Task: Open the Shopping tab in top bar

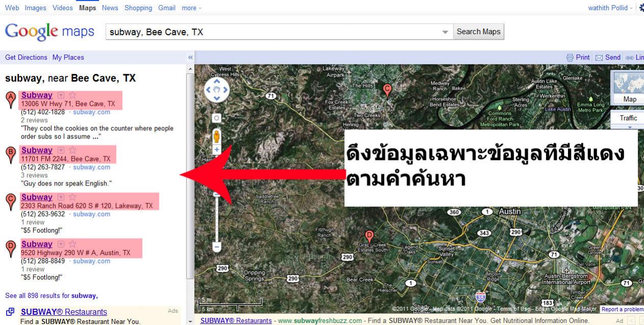Action: click(x=138, y=8)
